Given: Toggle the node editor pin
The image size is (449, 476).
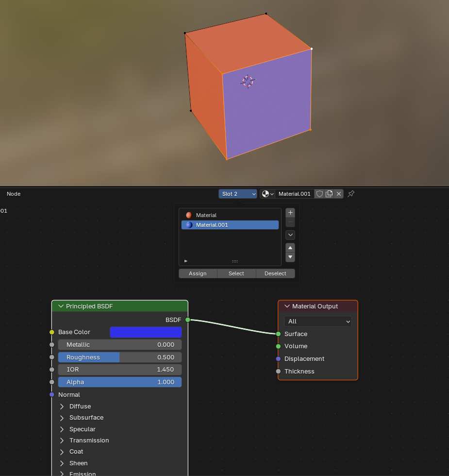Looking at the screenshot, I should 351,194.
